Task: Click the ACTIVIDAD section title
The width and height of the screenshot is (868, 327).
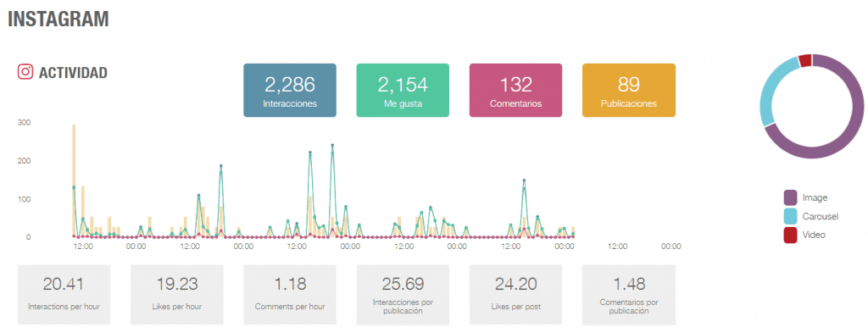Action: click(x=73, y=73)
